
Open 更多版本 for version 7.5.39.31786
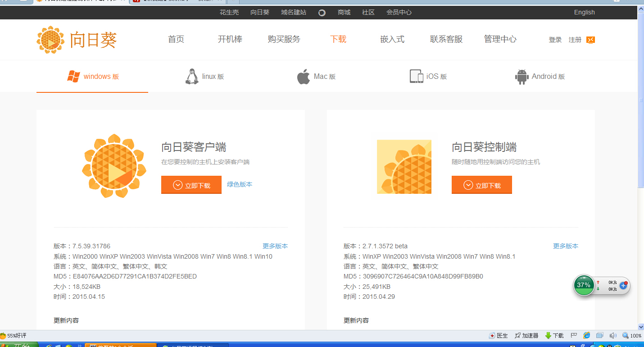coord(275,246)
